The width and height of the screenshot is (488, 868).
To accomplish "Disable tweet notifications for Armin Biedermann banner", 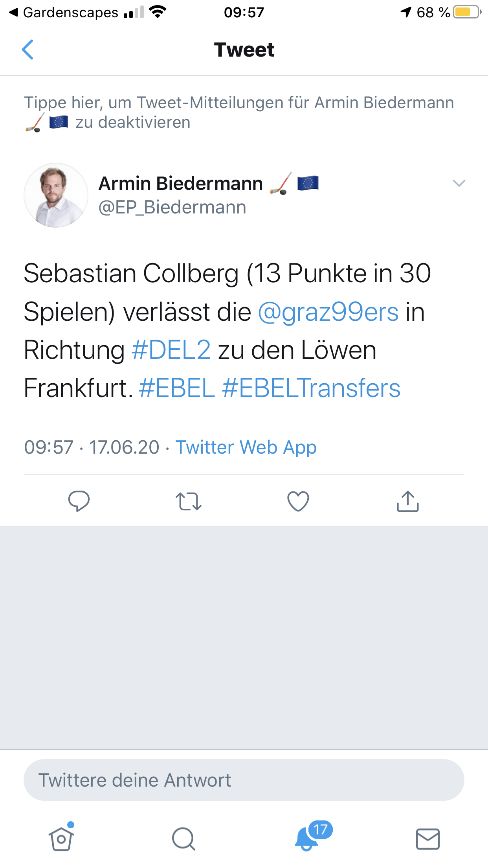I will 239,112.
